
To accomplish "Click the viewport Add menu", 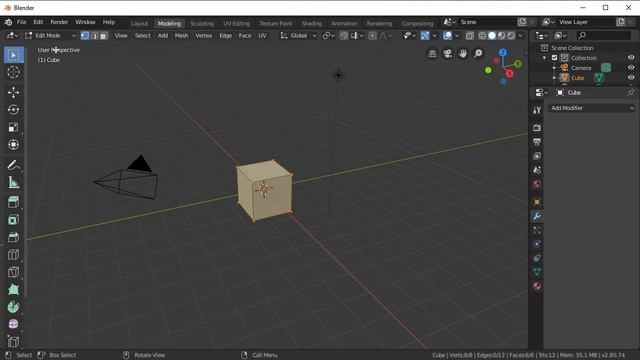I will (162, 36).
